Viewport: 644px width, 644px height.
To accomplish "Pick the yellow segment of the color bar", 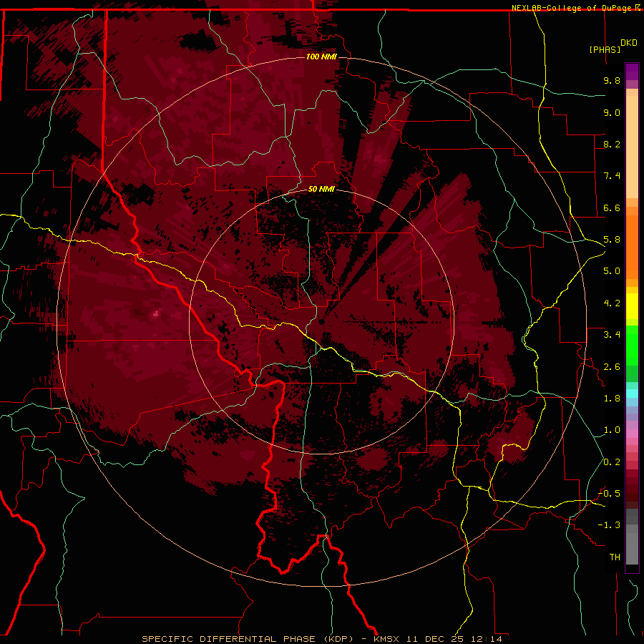I will tap(632, 306).
